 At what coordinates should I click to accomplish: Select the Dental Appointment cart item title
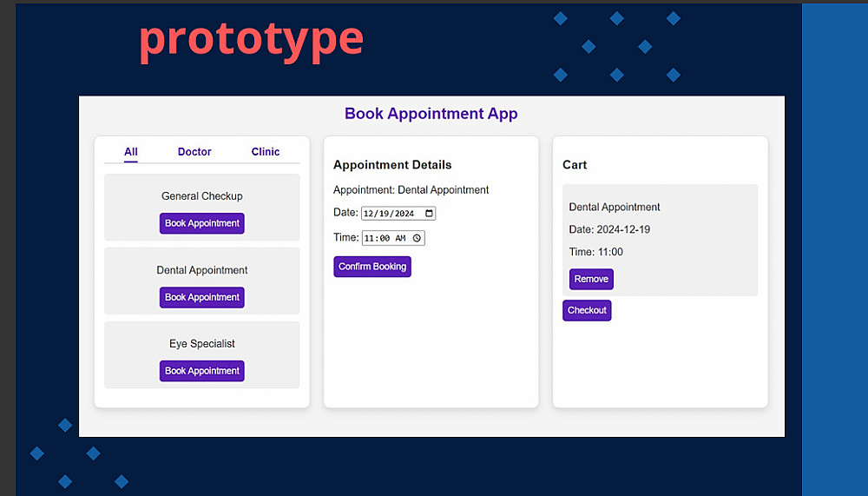point(615,208)
